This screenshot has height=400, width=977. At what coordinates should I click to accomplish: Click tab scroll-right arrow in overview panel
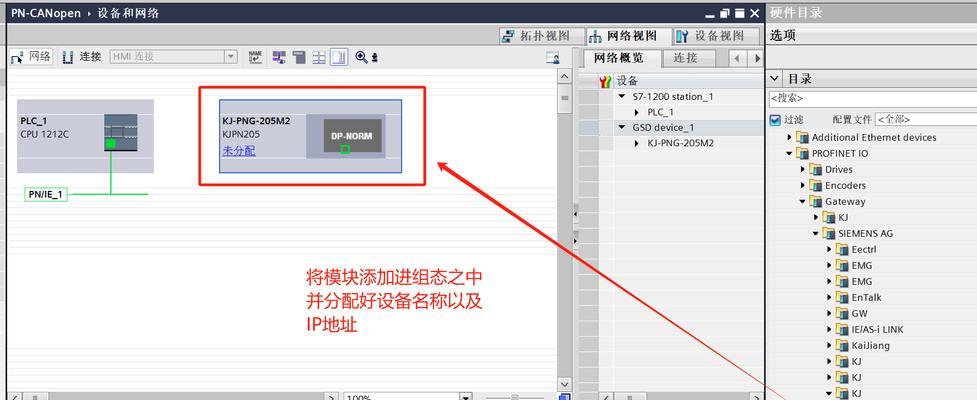(756, 59)
